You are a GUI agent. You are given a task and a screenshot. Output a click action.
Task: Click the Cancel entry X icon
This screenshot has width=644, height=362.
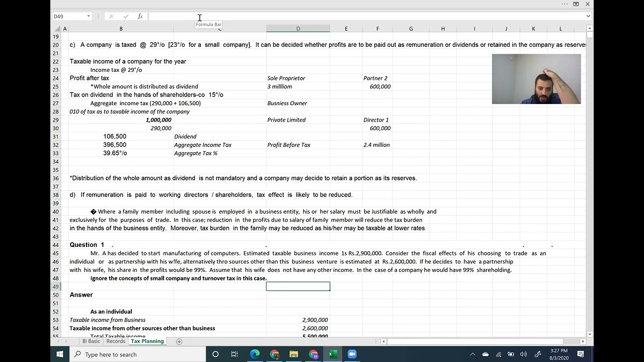coord(111,16)
